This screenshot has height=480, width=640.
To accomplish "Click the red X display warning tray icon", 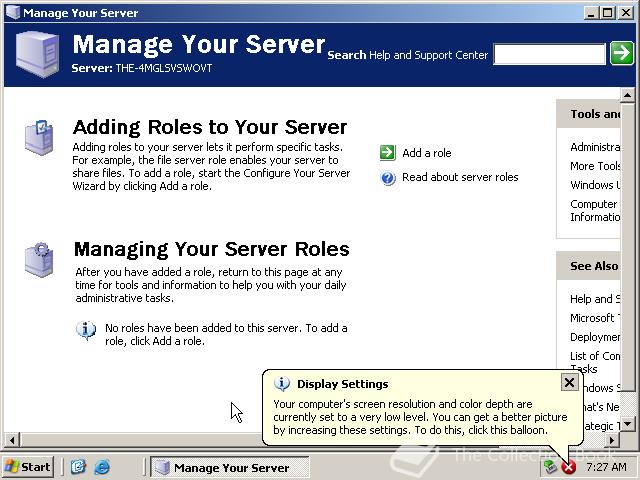I will (568, 467).
